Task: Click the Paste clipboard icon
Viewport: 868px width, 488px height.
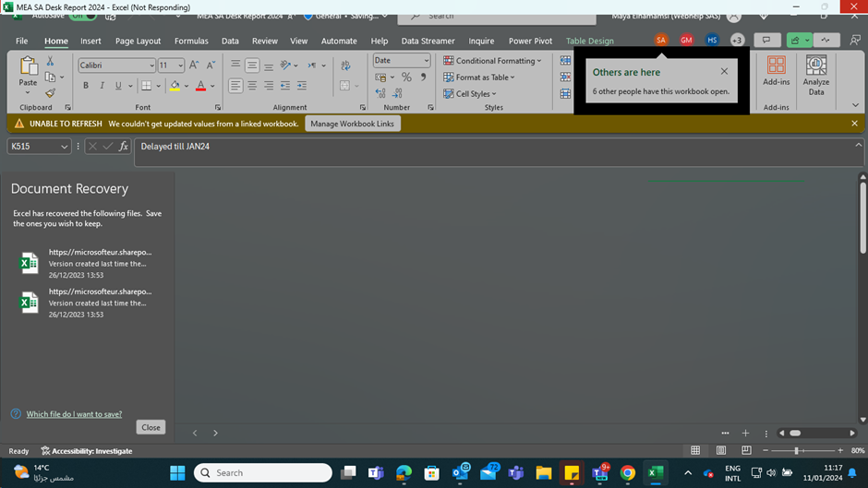Action: [x=28, y=65]
